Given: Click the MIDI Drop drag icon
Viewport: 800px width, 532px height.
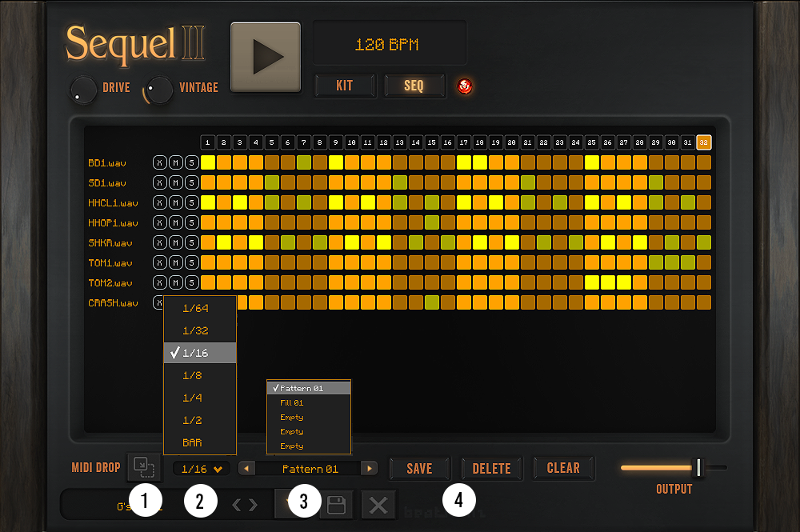Looking at the screenshot, I should tap(144, 466).
